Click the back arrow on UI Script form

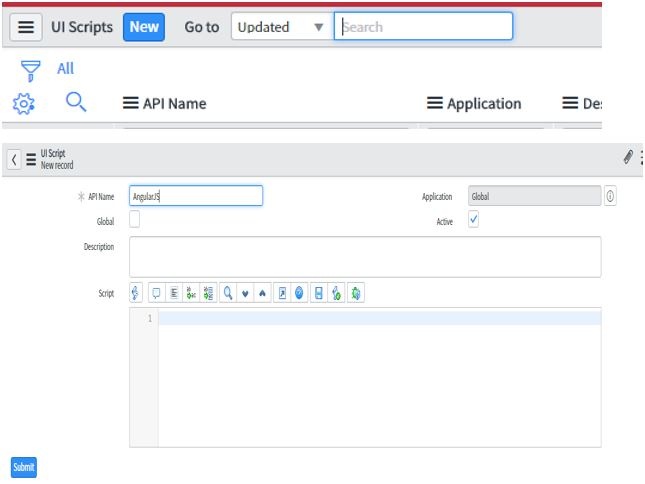click(13, 159)
